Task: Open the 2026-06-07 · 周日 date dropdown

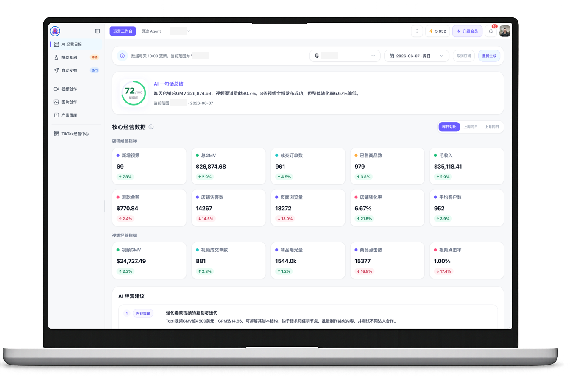Action: pos(416,56)
